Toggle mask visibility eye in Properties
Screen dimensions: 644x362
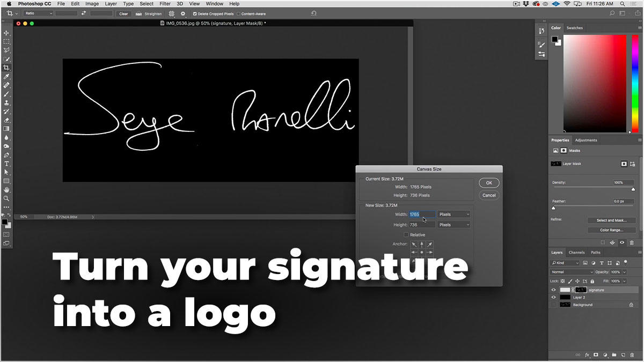click(622, 242)
